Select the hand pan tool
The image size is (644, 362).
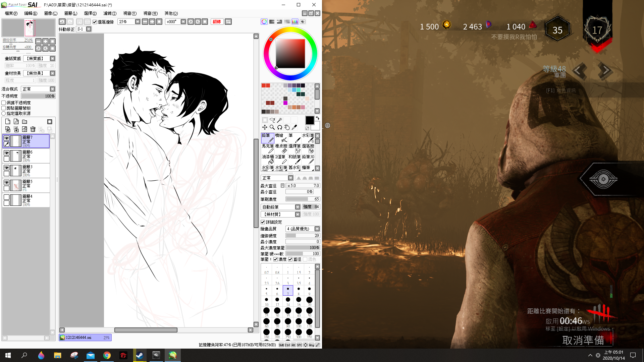(287, 127)
